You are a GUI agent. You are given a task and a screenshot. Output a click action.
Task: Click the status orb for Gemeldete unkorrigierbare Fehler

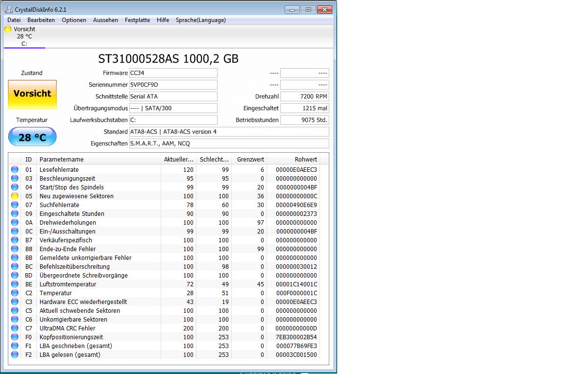(15, 257)
